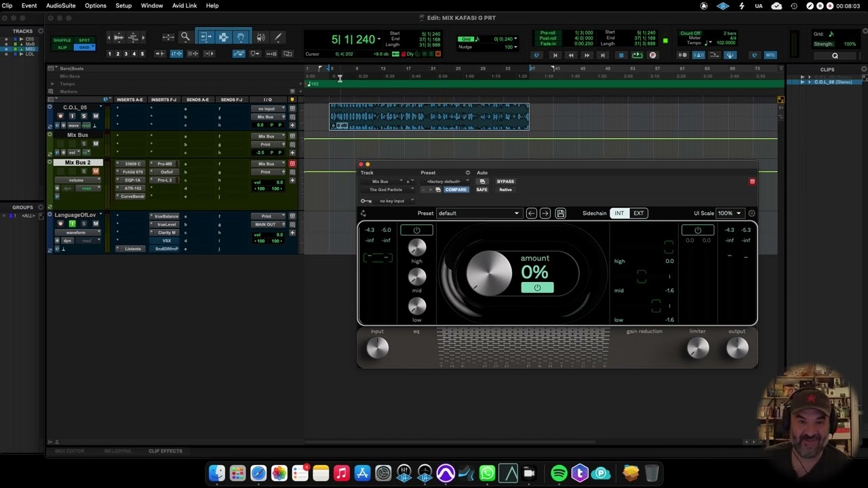Click the red target button in plugin header
This screenshot has width=868, height=488.
point(752,182)
